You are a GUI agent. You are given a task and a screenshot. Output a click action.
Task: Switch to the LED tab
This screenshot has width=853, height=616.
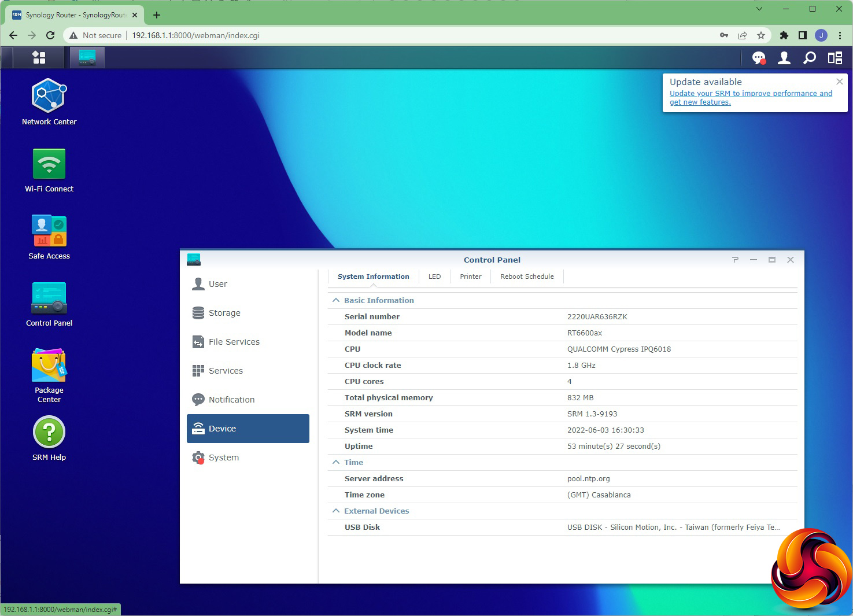click(x=434, y=276)
